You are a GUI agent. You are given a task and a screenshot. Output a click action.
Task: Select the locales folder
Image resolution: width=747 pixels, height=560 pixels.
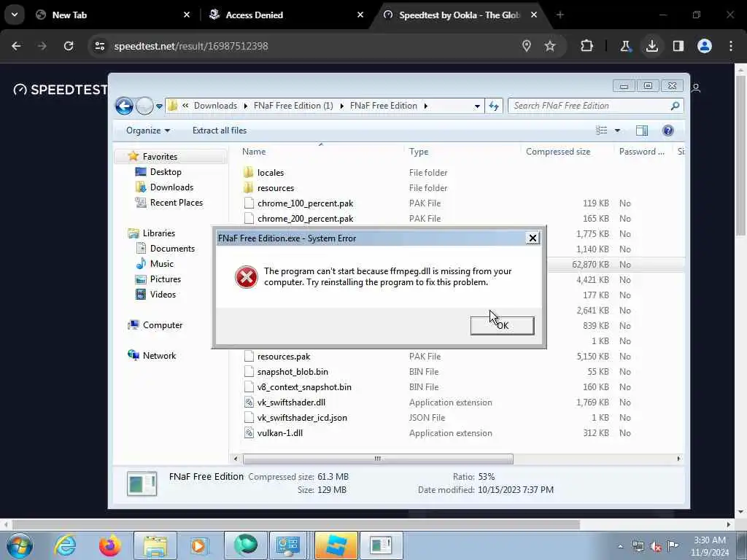coord(270,172)
